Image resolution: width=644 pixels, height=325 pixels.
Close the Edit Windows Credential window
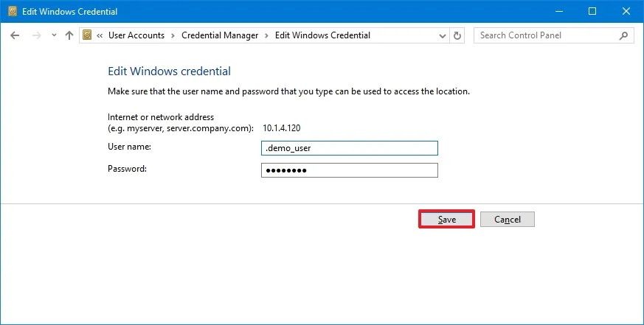pos(626,11)
